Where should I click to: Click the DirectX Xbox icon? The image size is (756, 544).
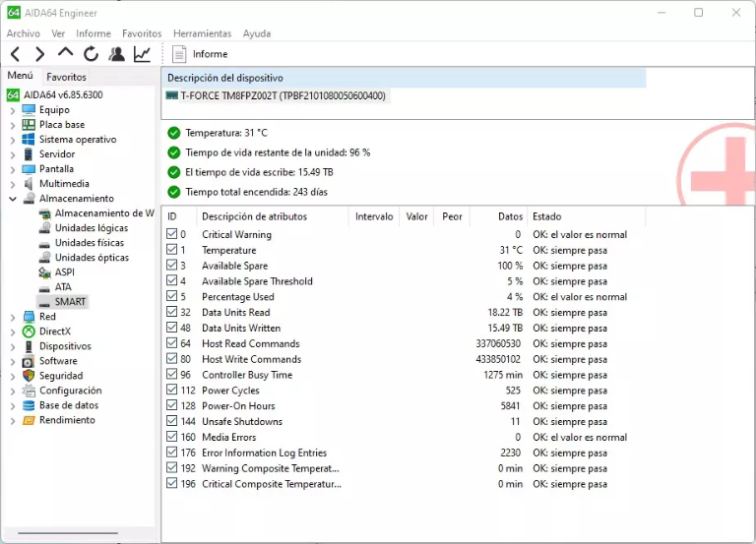coord(29,332)
